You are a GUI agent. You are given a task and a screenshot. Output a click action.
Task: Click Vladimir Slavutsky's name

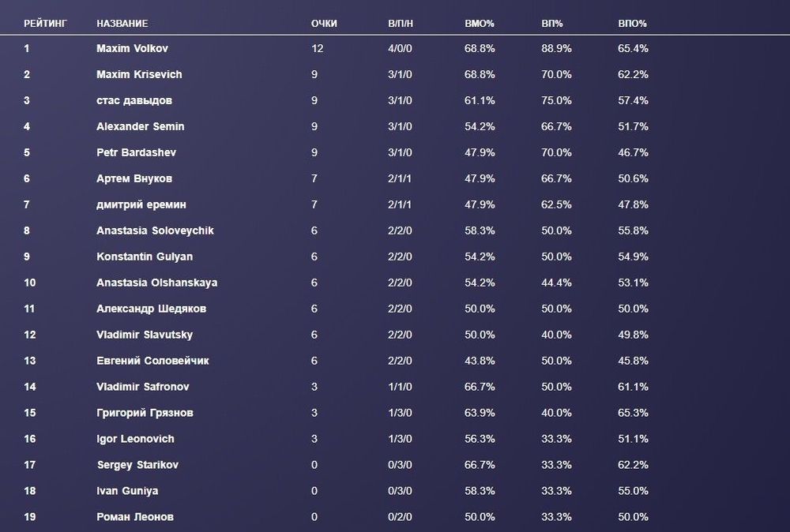[144, 335]
